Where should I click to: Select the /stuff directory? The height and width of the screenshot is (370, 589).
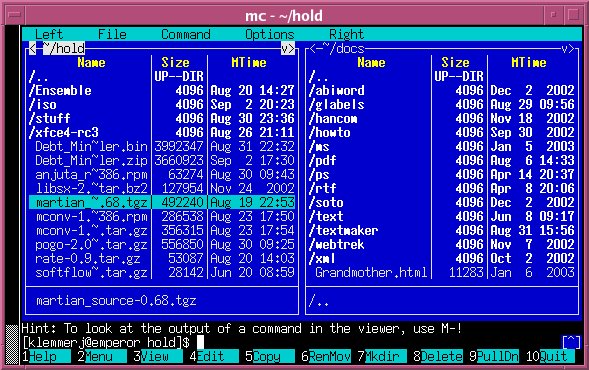tap(162, 118)
